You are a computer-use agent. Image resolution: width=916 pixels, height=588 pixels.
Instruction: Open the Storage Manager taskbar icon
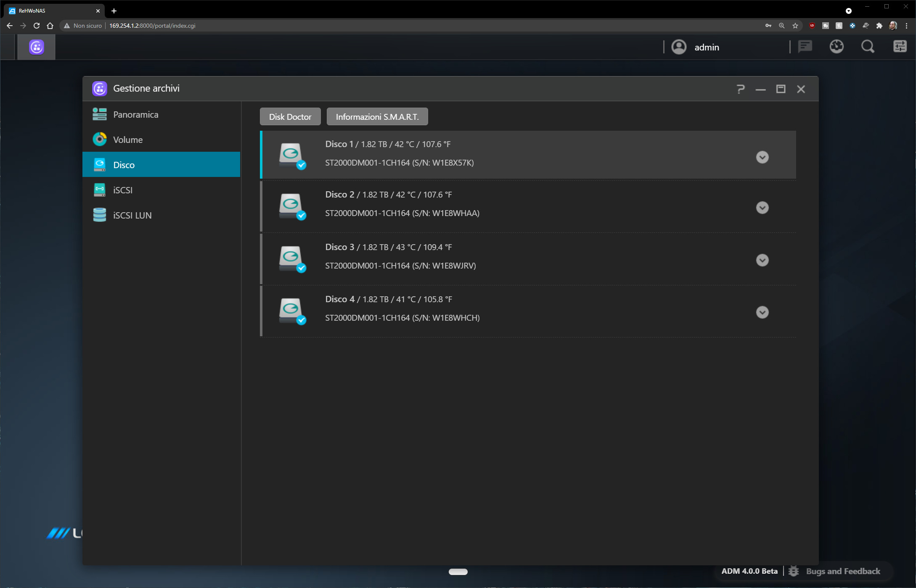[37, 47]
